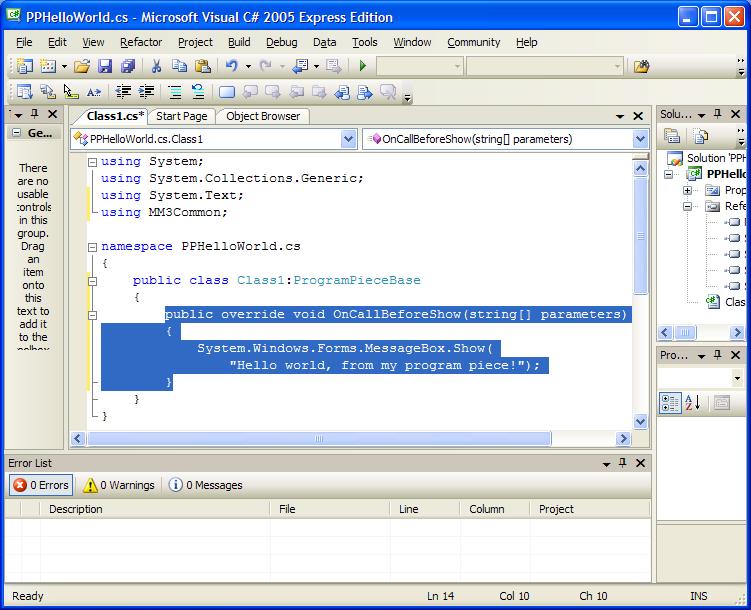Click the Display Object Member List icon
Viewport: 751px width, 610px height.
pos(24,91)
